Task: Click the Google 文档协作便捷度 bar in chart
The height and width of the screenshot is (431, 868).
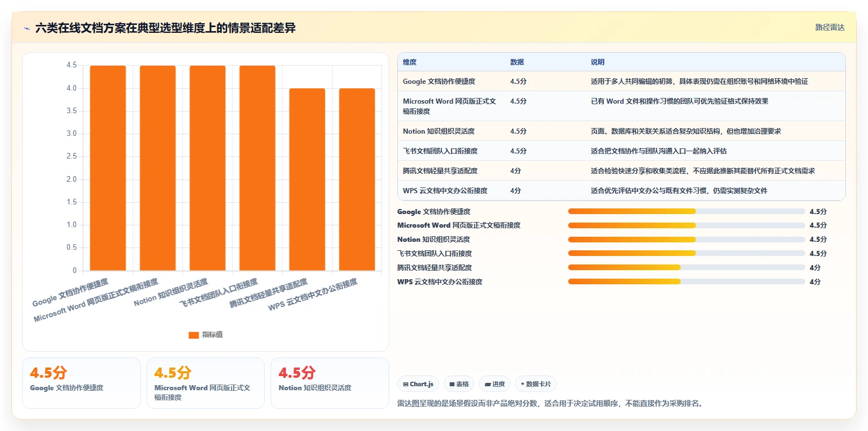Action: tap(108, 168)
